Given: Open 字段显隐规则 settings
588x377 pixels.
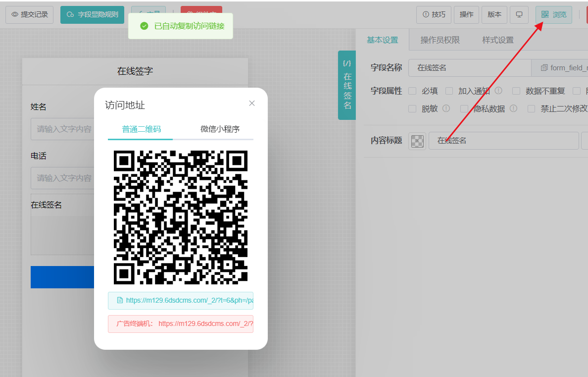Looking at the screenshot, I should 92,15.
